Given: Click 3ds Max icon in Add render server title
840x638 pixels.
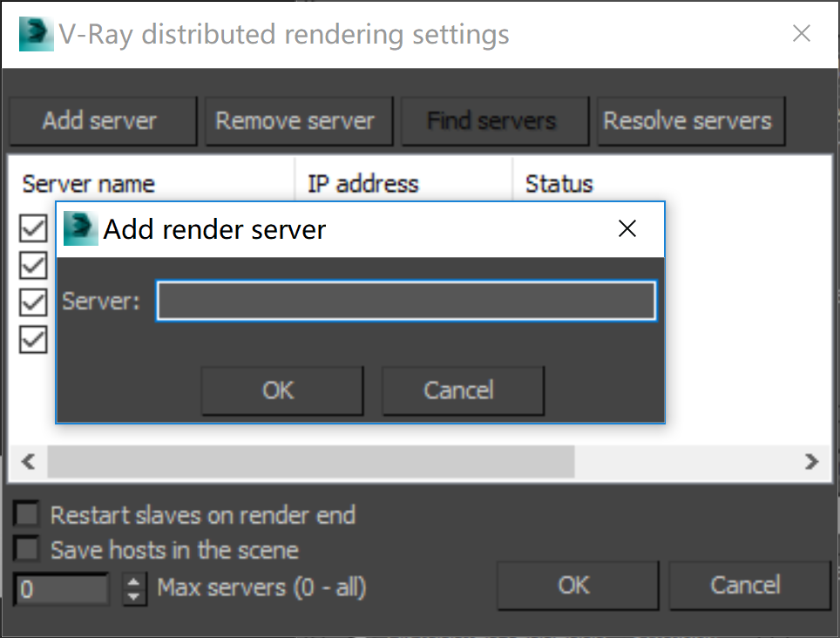Looking at the screenshot, I should click(80, 228).
